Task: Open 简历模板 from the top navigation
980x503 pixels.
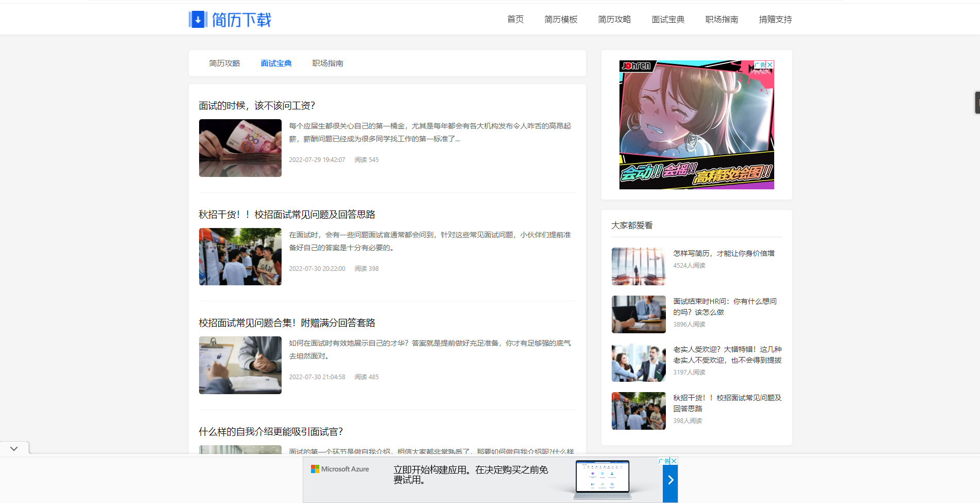Action: coord(561,19)
